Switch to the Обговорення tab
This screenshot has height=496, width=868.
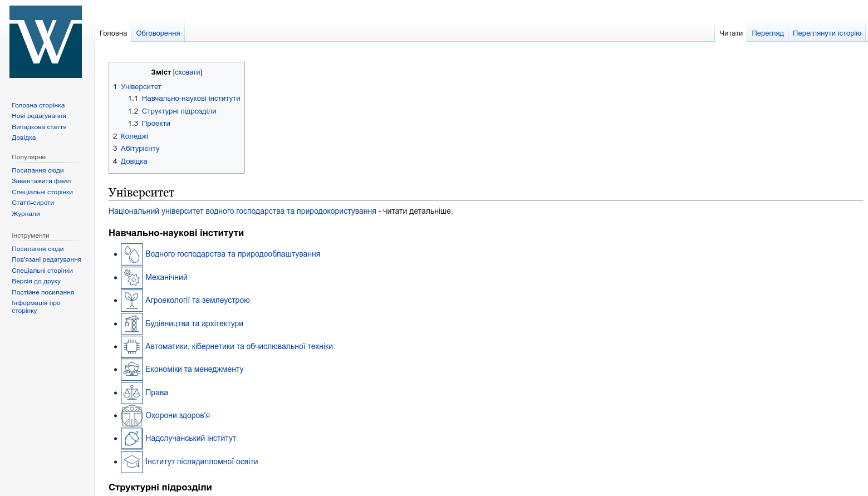click(x=158, y=33)
